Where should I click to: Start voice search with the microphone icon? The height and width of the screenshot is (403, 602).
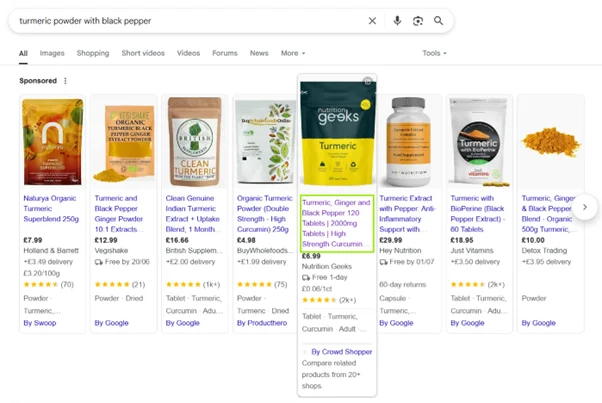pyautogui.click(x=397, y=21)
